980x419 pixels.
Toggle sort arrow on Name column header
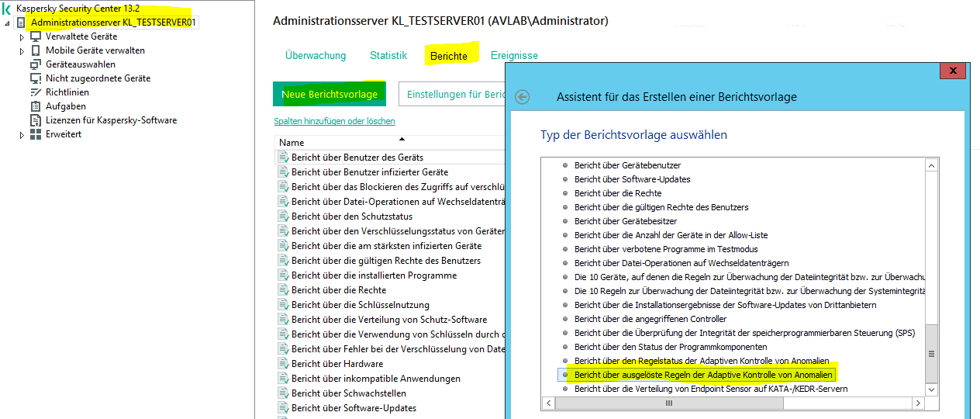point(402,139)
